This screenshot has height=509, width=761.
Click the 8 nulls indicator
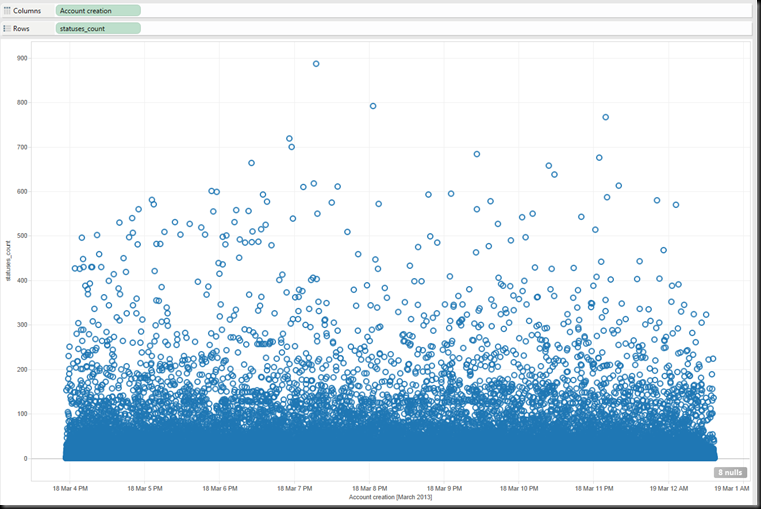click(730, 472)
